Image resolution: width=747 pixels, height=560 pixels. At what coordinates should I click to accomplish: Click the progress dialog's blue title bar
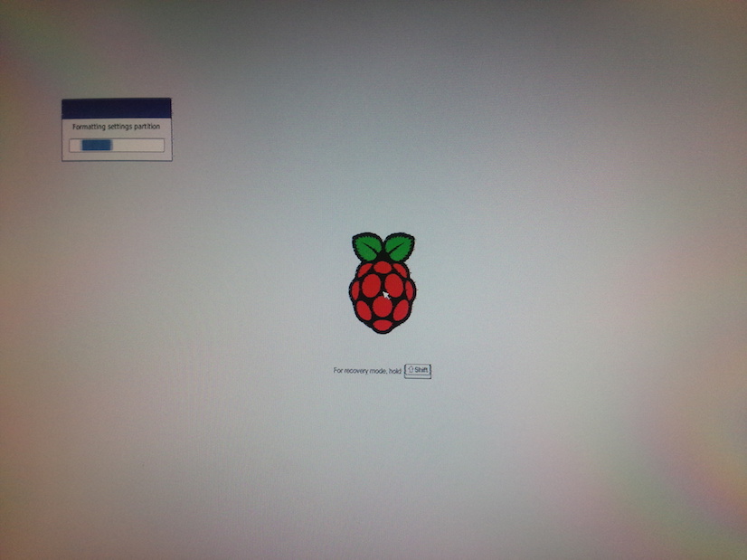tap(117, 109)
